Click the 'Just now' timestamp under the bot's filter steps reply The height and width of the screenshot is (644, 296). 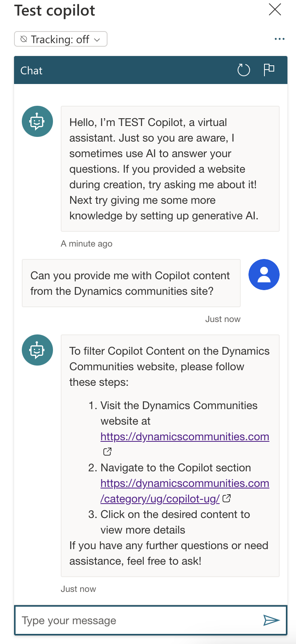pos(78,589)
